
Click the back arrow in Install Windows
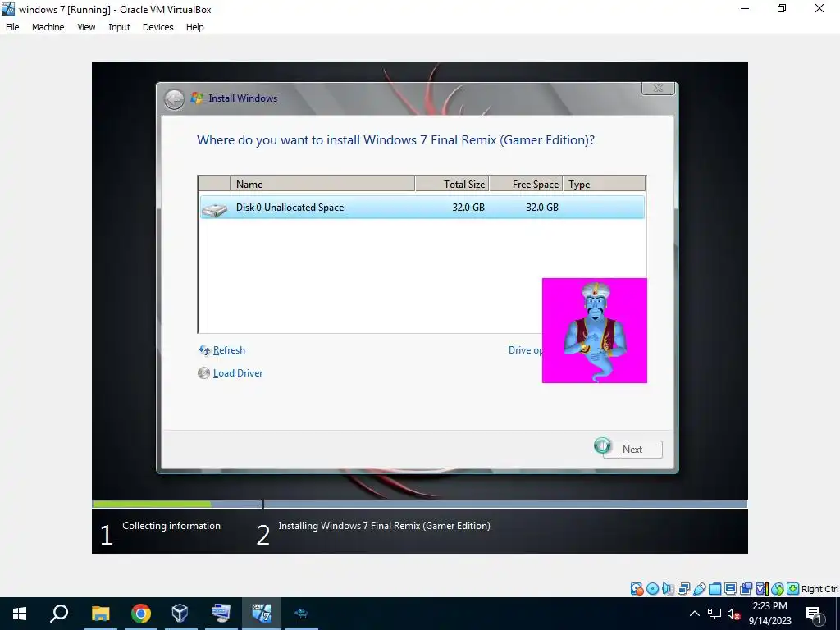174,99
